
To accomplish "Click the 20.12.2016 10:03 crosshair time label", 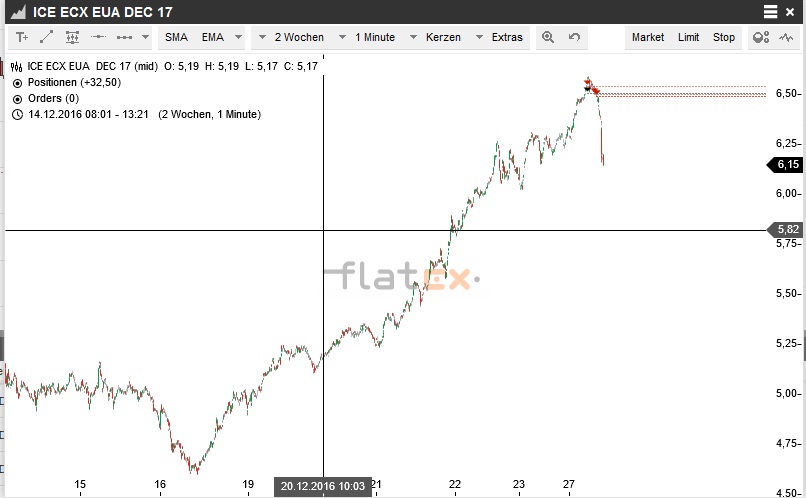I will coord(323,486).
